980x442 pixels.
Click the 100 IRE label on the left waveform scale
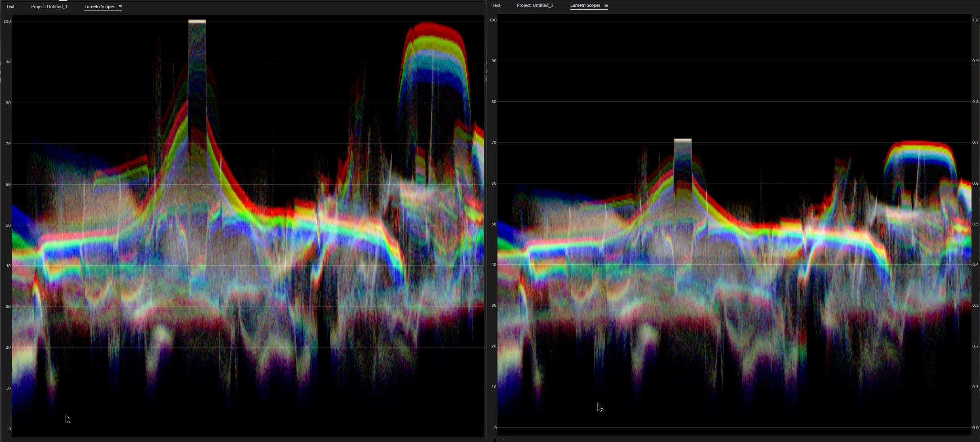(7, 21)
